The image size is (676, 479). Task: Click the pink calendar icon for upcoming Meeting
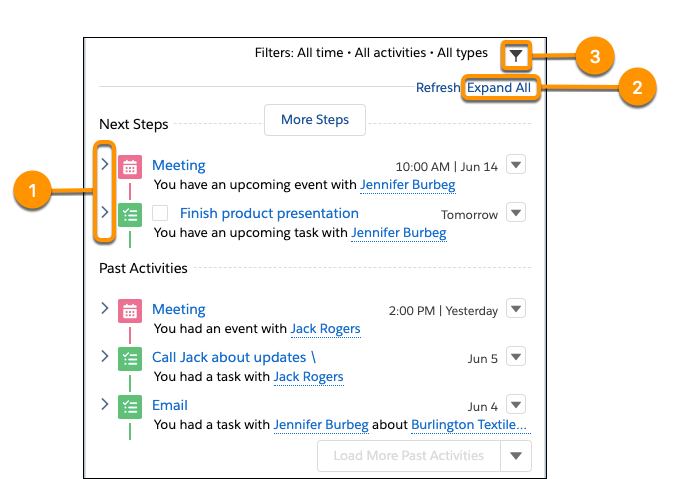coord(130,167)
